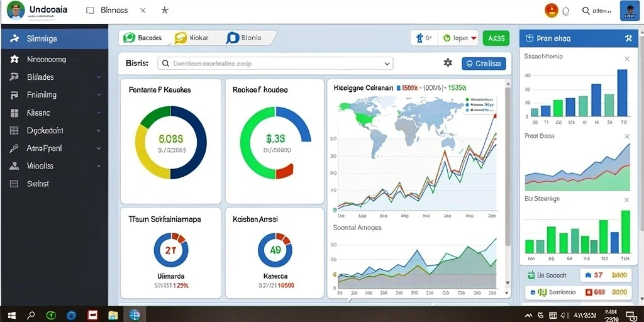This screenshot has height=322, width=644.
Task: Switch to the Bionis tab
Action: 245,38
